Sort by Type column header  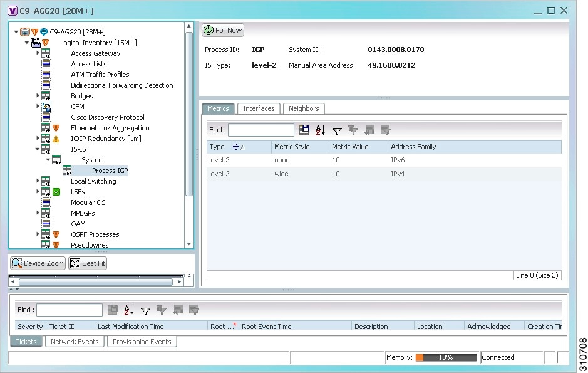tap(239, 147)
